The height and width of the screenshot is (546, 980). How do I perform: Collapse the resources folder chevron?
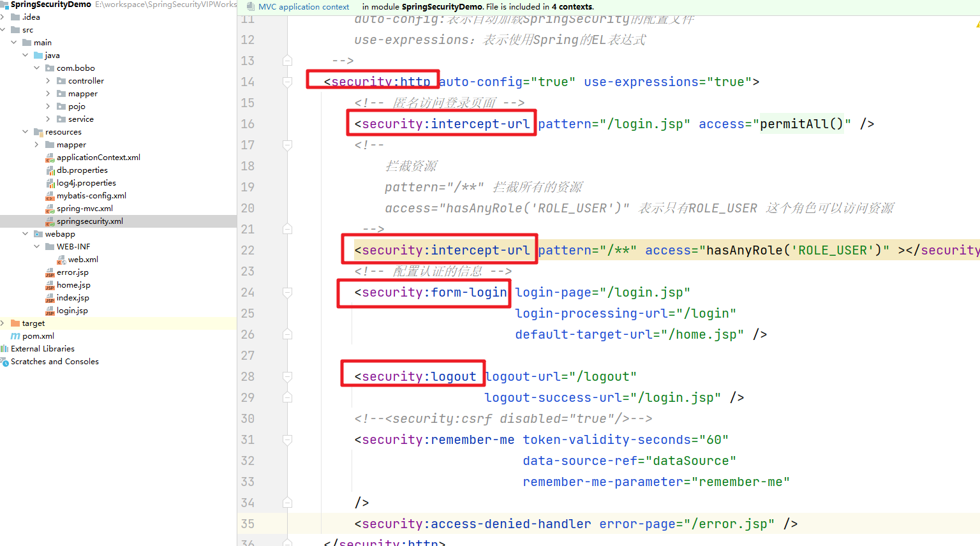coord(25,132)
